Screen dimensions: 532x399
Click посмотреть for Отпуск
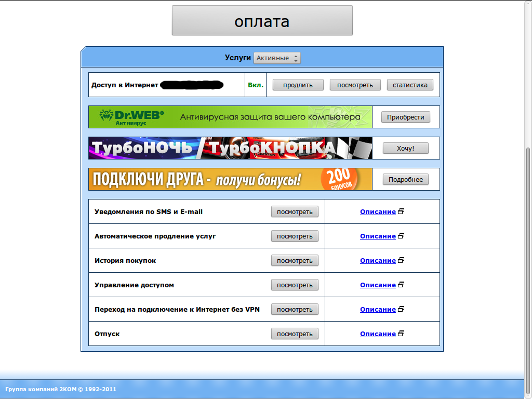(x=295, y=334)
